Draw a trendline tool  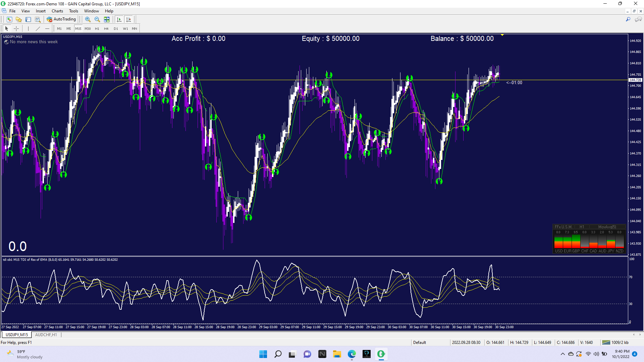(x=38, y=28)
